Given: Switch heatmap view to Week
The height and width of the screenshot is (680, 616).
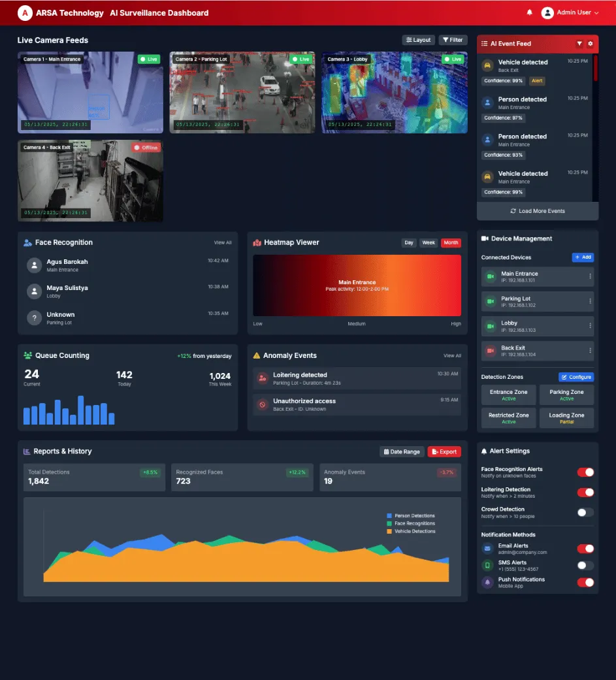Looking at the screenshot, I should (x=429, y=242).
